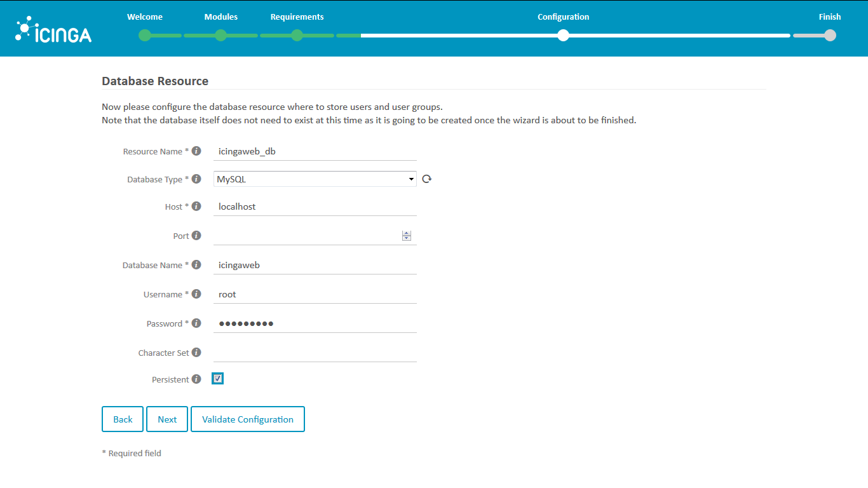This screenshot has height=488, width=868.
Task: Click Validate Configuration button
Action: [x=248, y=419]
